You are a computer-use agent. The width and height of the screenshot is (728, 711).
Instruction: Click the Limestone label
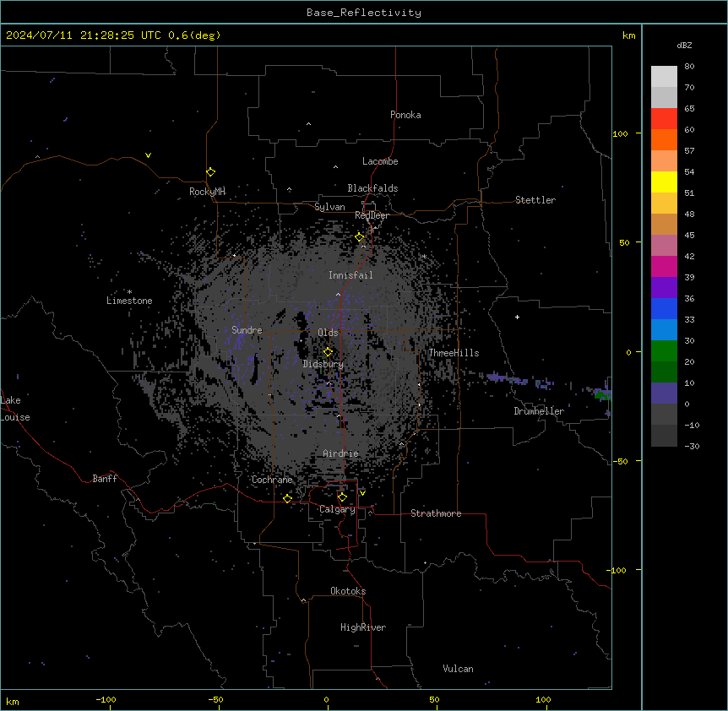click(129, 301)
